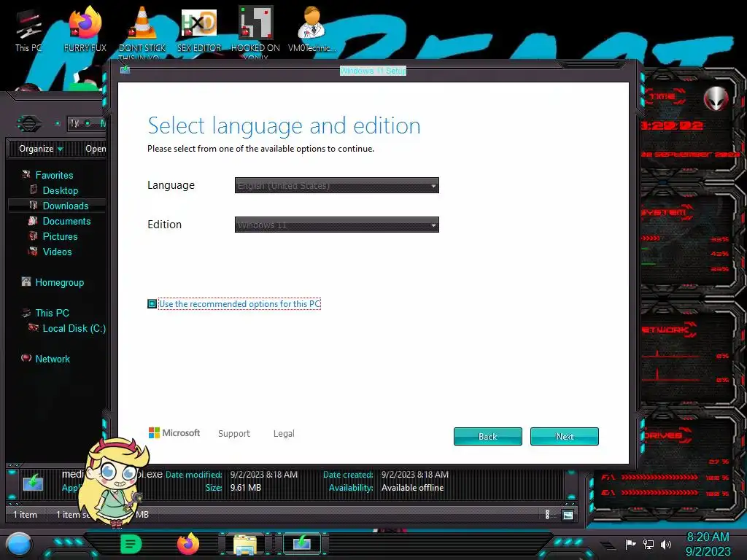Open the Support link
Image resolution: width=747 pixels, height=560 pixels.
(234, 433)
